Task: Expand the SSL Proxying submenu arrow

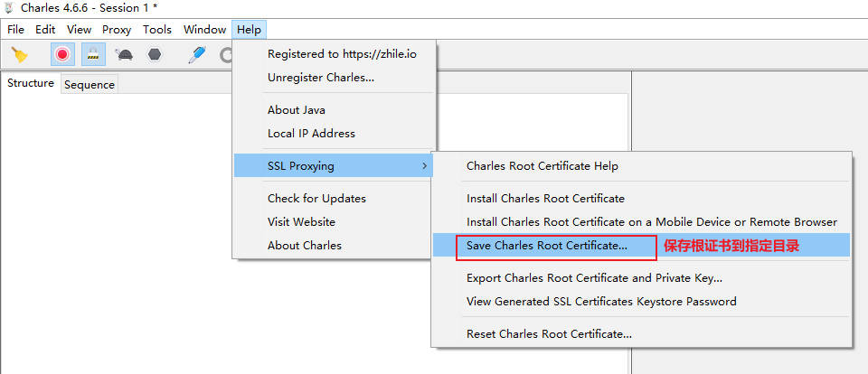Action: pos(424,165)
